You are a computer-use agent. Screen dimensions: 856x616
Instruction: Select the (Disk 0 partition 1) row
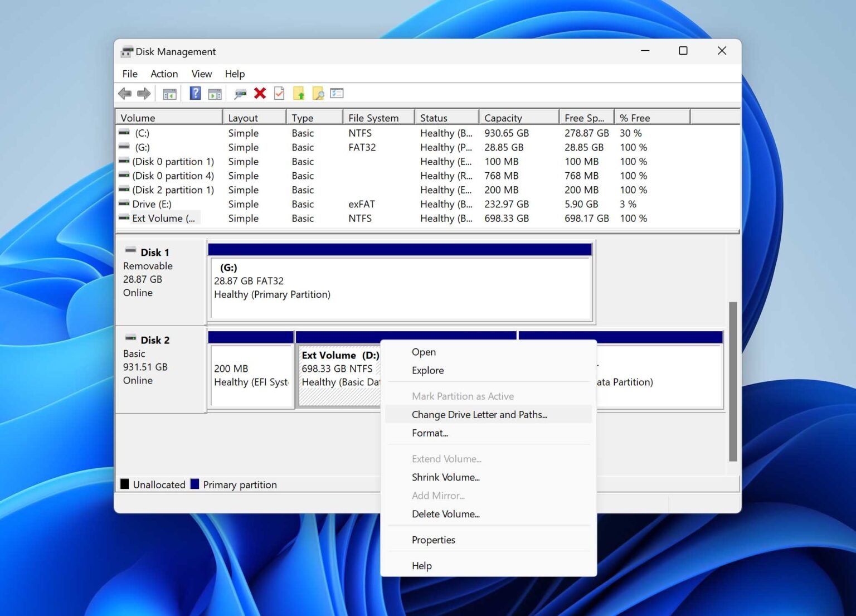pos(173,162)
